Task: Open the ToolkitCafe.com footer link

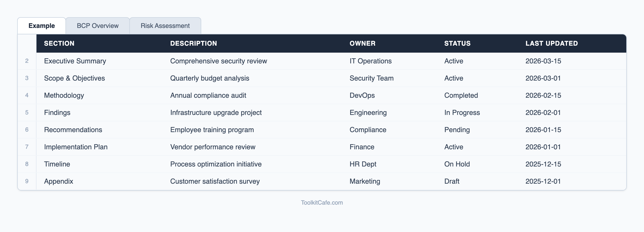Action: (322, 203)
